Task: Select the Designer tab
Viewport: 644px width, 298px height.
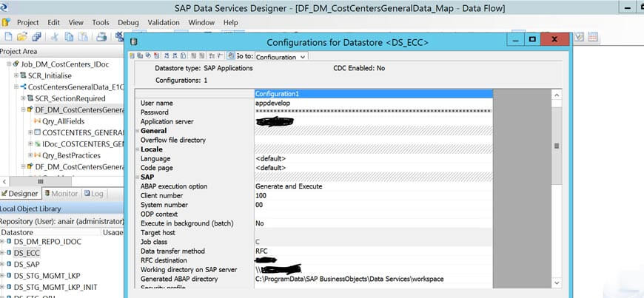Action: [20, 193]
